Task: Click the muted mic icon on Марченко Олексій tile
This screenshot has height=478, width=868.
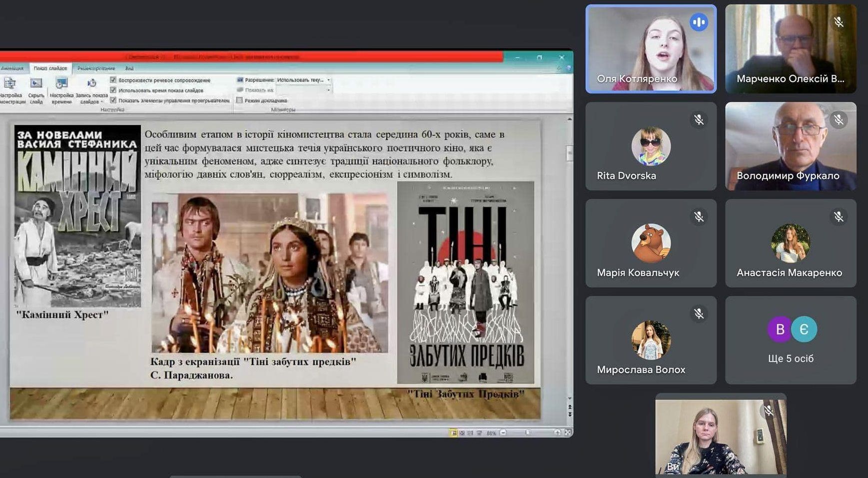Action: click(x=839, y=22)
